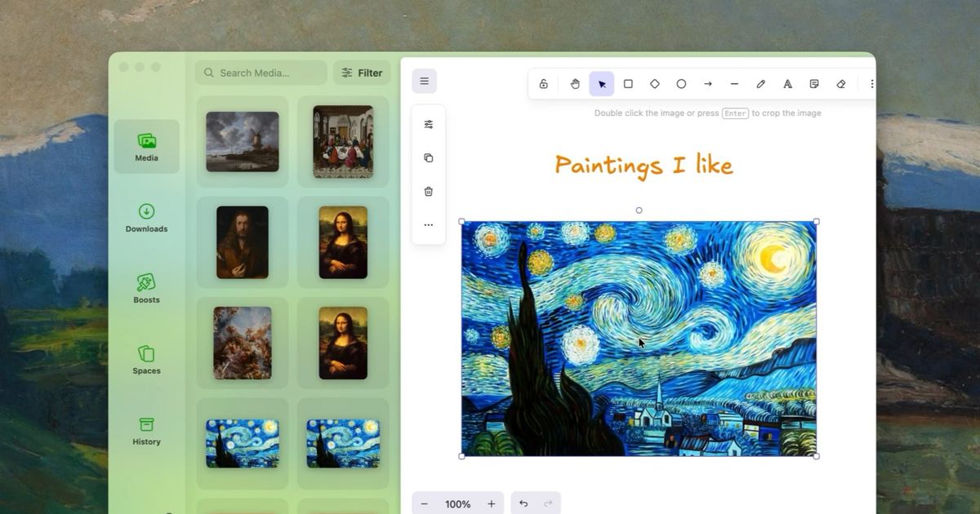The image size is (980, 514).
Task: Select the Arrow drawing tool
Action: click(708, 84)
